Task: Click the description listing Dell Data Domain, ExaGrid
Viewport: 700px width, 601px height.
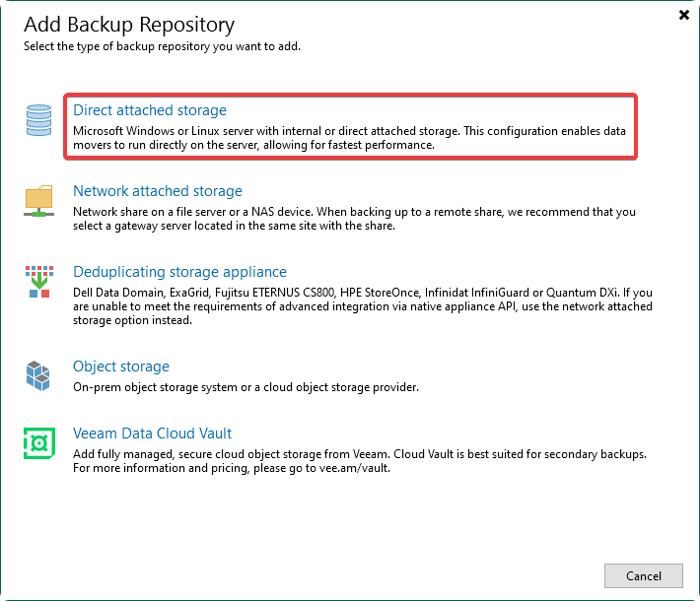Action: click(x=363, y=306)
